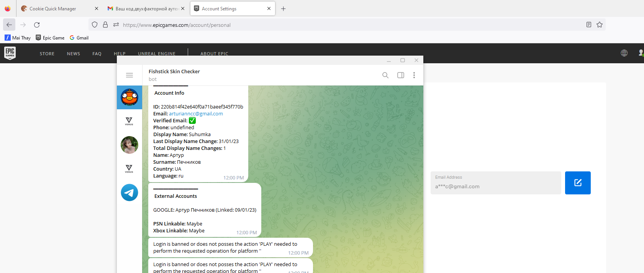Toggle Firefox reader view
Viewport: 644px width, 273px height.
pyautogui.click(x=589, y=25)
